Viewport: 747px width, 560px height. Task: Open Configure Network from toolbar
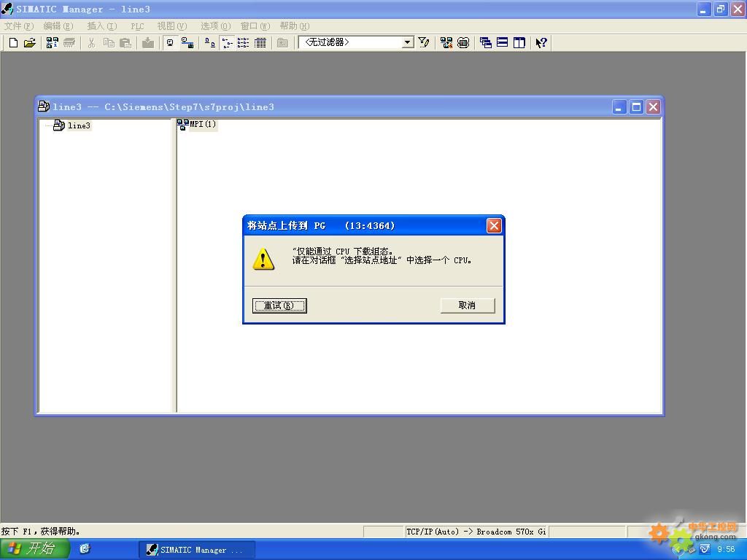[446, 43]
